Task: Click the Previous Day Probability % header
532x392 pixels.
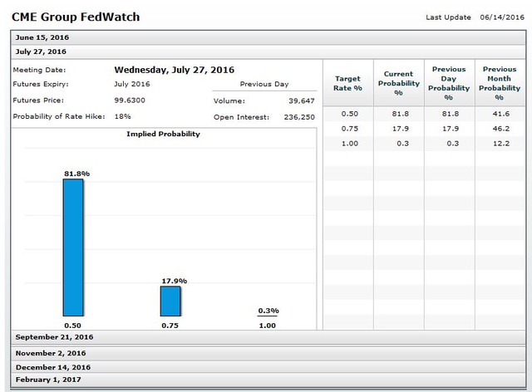Action: (449, 83)
